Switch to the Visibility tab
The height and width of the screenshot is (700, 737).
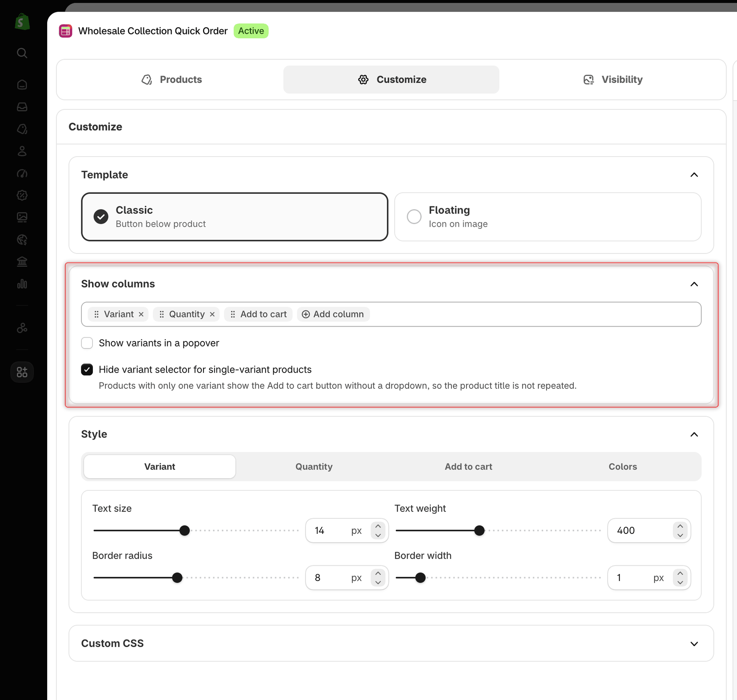coord(613,79)
